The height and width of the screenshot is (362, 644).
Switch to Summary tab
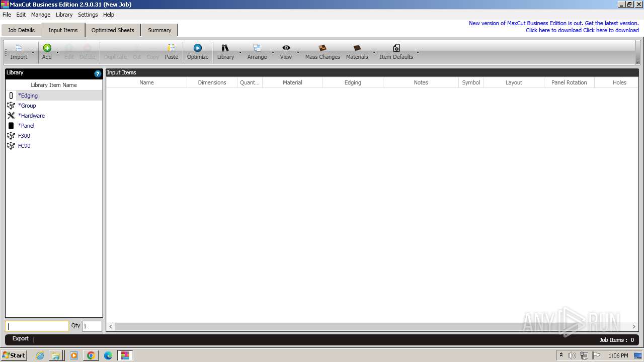click(x=159, y=30)
